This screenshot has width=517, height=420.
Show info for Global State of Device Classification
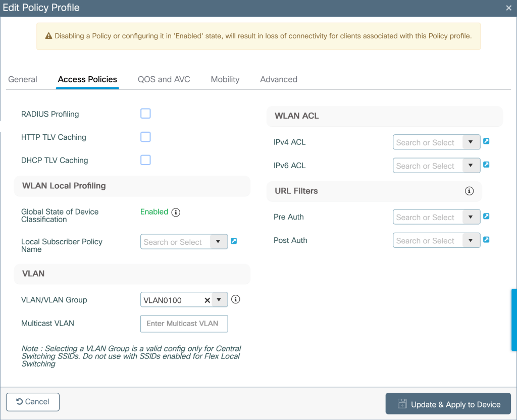click(176, 212)
